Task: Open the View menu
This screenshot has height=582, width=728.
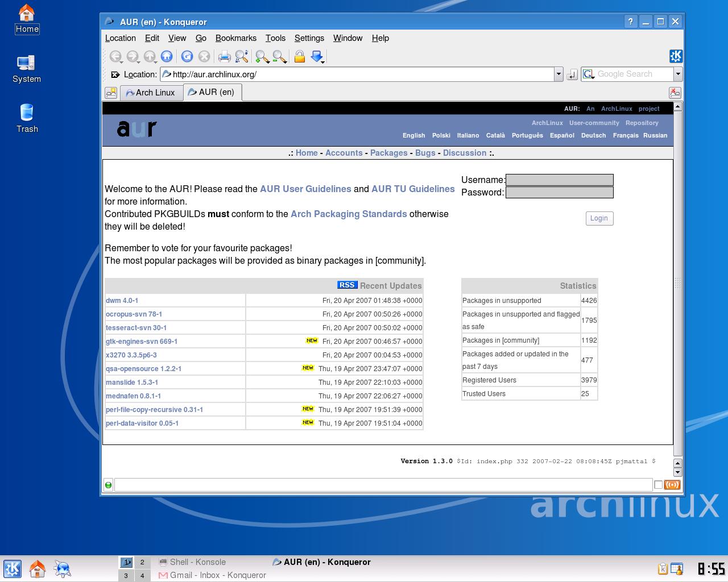Action: click(177, 38)
